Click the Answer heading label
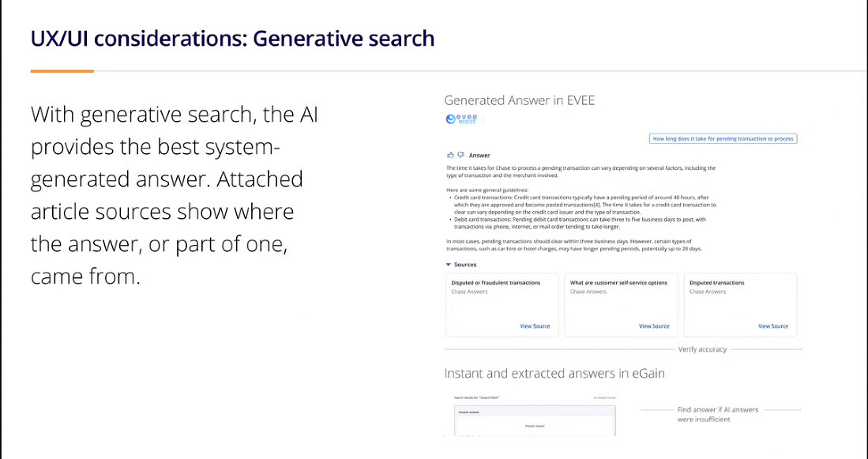The width and height of the screenshot is (868, 459). (479, 156)
